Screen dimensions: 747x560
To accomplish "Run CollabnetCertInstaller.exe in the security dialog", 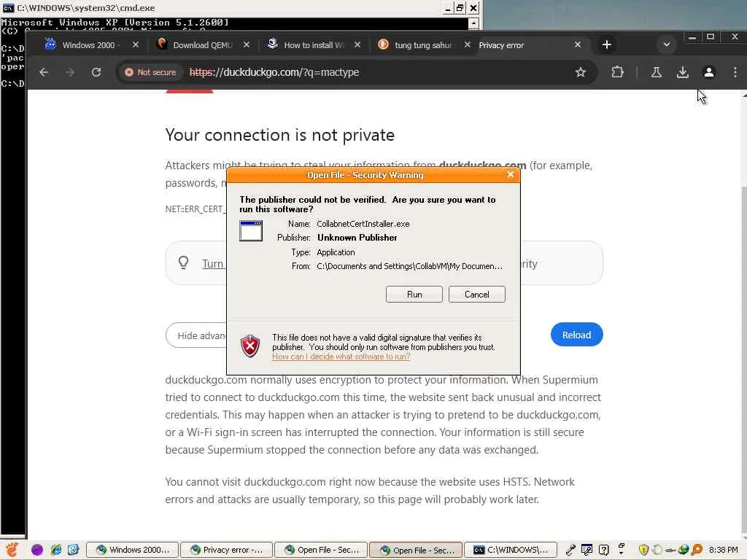I will point(414,295).
